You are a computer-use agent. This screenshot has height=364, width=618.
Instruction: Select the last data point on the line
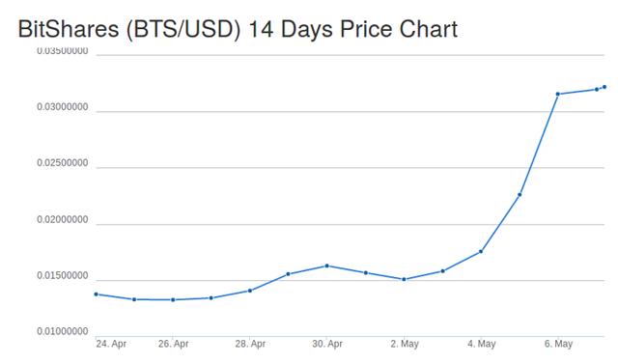coord(604,87)
